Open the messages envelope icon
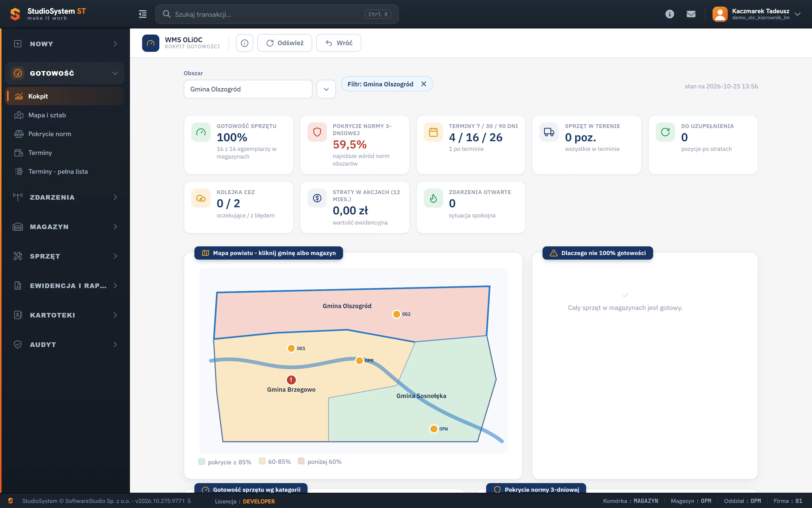 [691, 14]
